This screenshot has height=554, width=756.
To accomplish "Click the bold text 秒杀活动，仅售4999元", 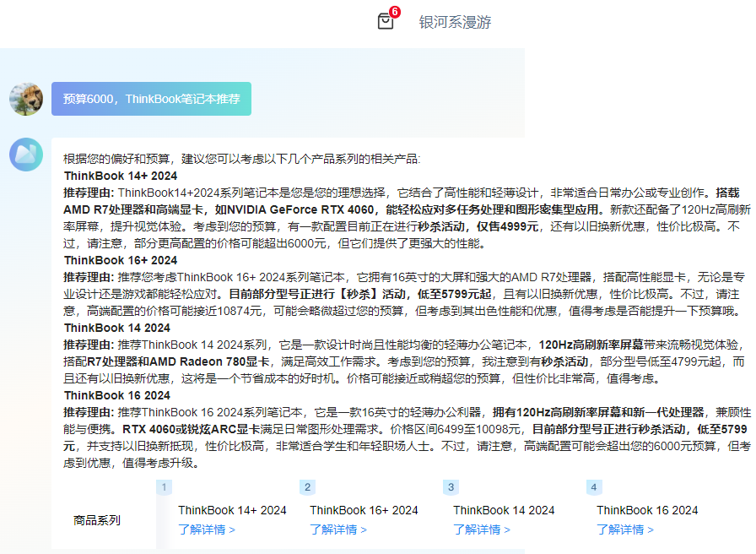I will pos(478,226).
